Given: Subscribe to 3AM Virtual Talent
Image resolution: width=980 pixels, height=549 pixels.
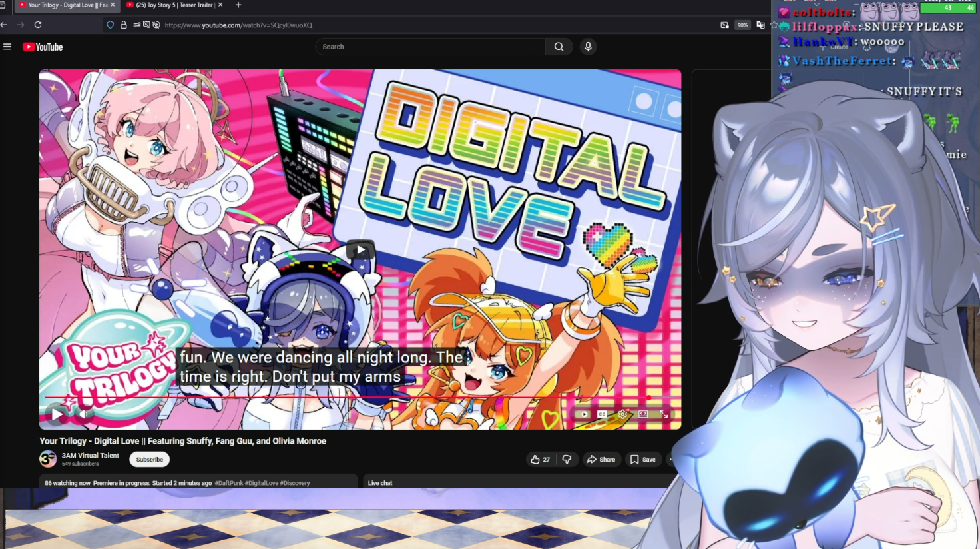Looking at the screenshot, I should click(x=150, y=460).
